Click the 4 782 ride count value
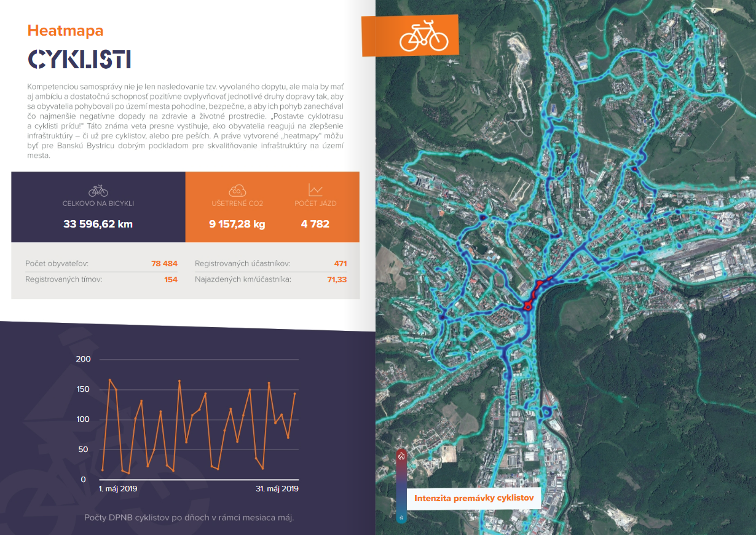This screenshot has height=535, width=756. 315,224
